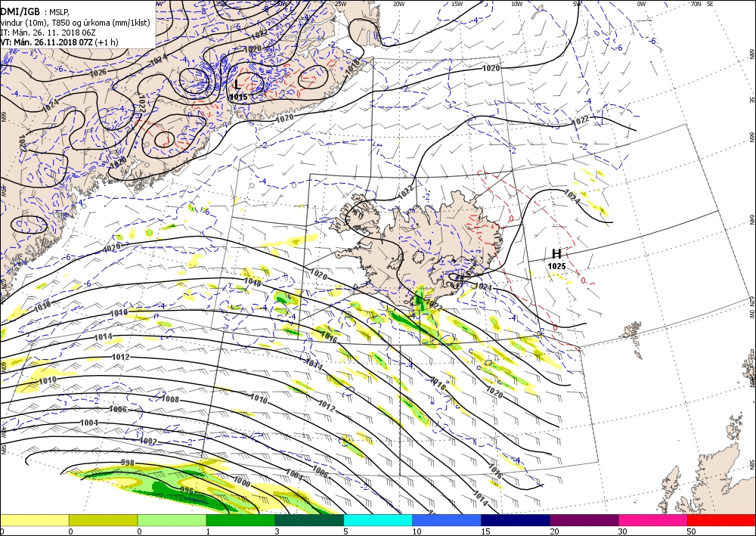
Task: Click the pink legend swatch
Action: [x=653, y=520]
